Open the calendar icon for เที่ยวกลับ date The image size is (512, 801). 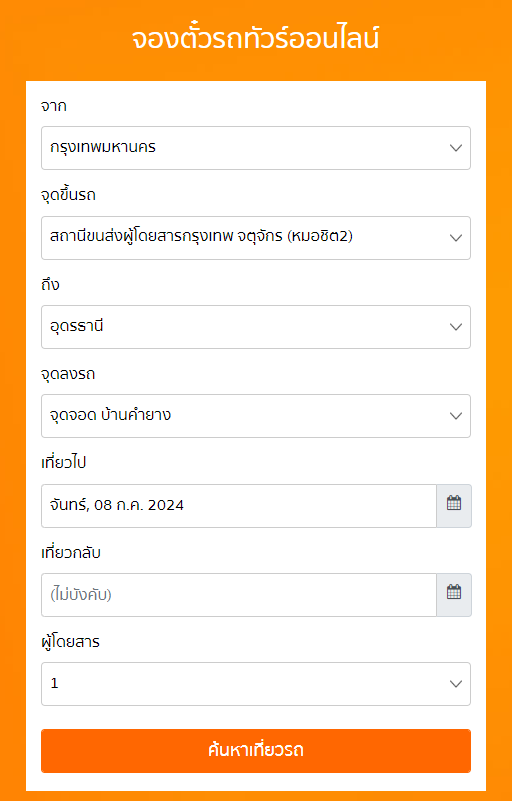454,595
